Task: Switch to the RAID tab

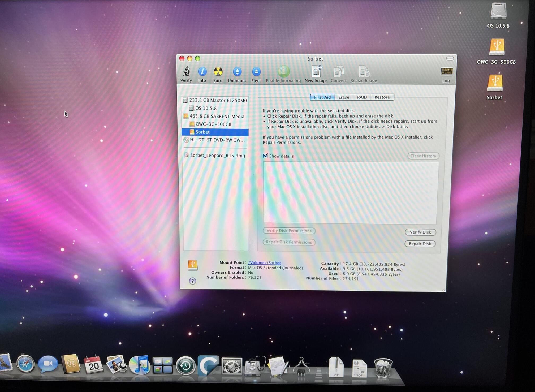Action: tap(362, 97)
